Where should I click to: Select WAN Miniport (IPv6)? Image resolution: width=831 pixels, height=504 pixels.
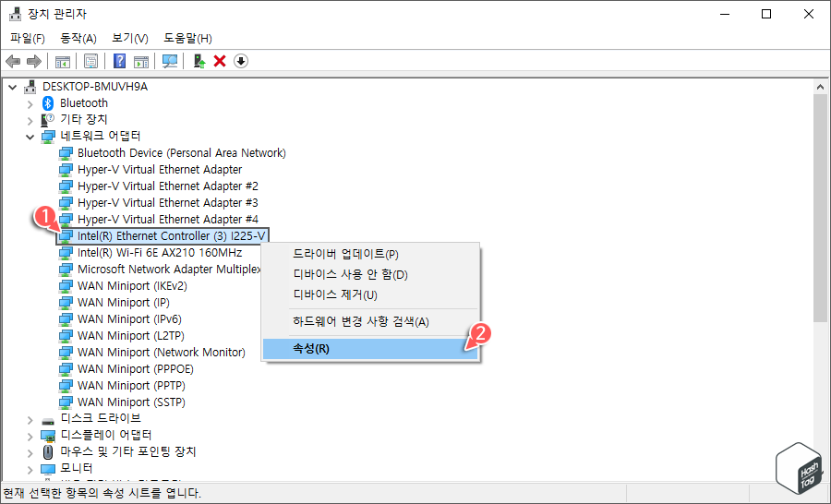[x=129, y=319]
